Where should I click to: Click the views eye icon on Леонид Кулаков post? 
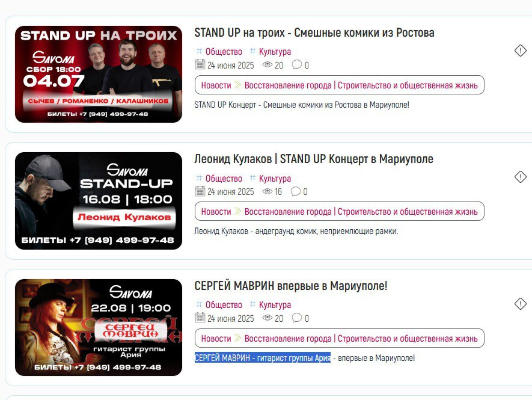(x=268, y=191)
